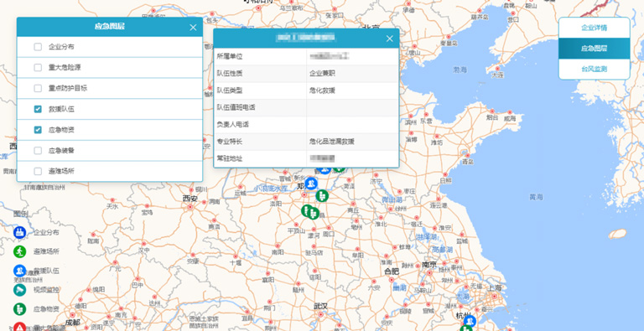This screenshot has height=331, width=644.
Task: Open the 企业详情 tab
Action: (594, 28)
